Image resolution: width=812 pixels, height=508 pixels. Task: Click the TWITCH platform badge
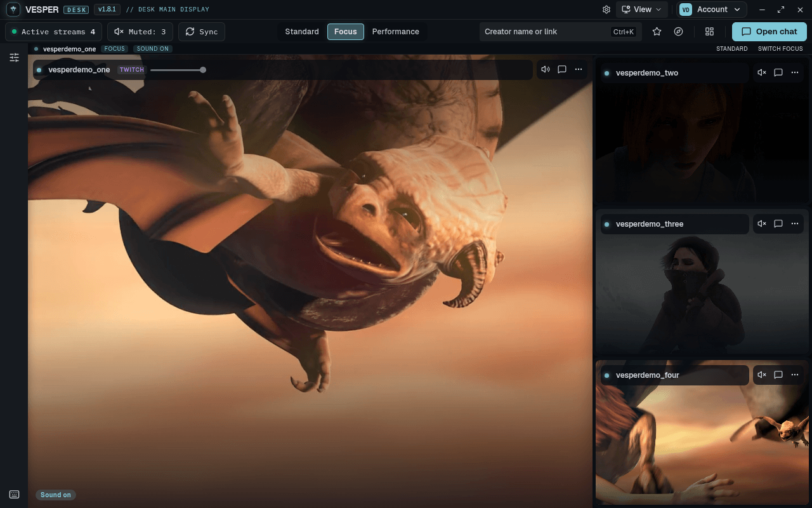132,70
